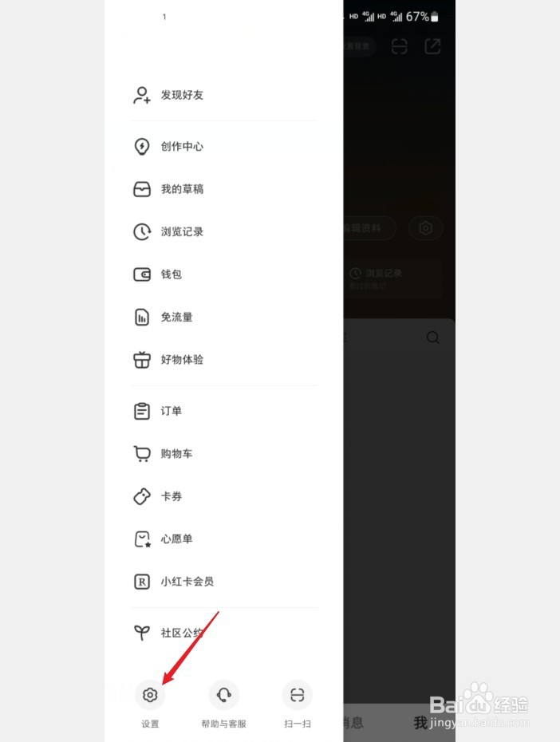
Task: Select 免流量 menu item
Action: point(224,317)
